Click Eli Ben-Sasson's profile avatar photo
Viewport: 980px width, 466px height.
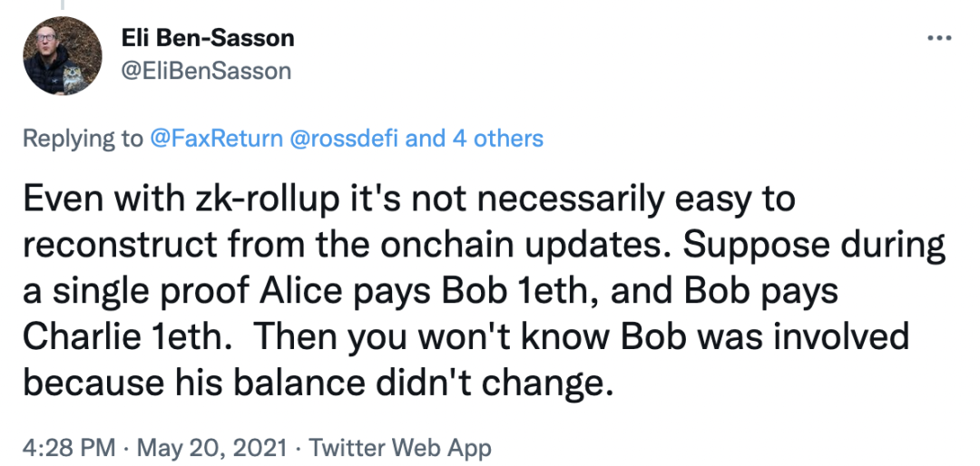[x=62, y=56]
